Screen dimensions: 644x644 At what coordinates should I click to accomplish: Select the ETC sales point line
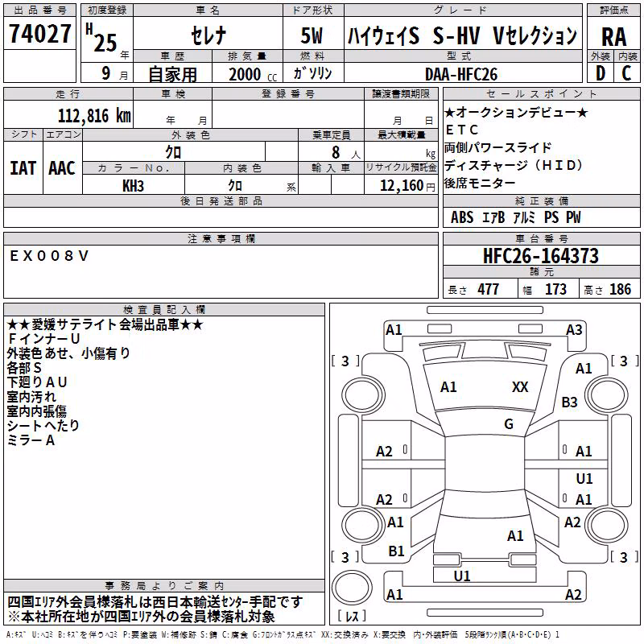point(461,130)
